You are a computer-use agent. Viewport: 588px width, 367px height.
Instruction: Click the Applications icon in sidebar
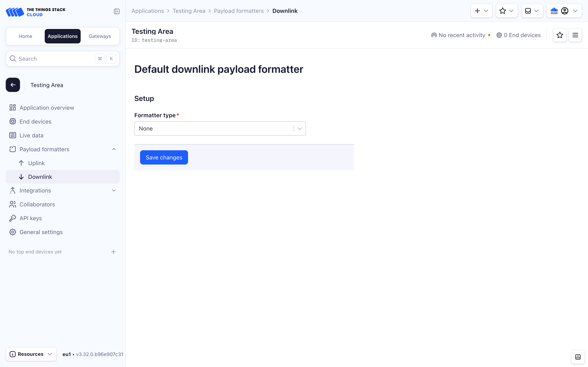pyautogui.click(x=63, y=36)
